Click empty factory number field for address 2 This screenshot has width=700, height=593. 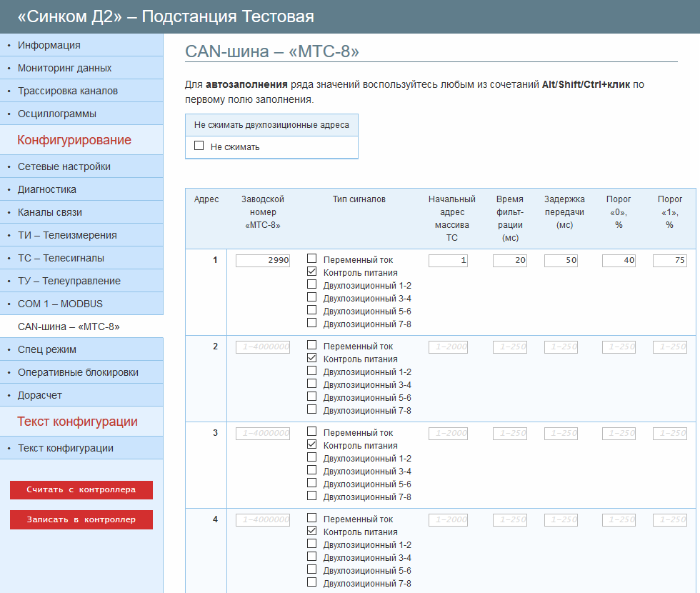263,347
